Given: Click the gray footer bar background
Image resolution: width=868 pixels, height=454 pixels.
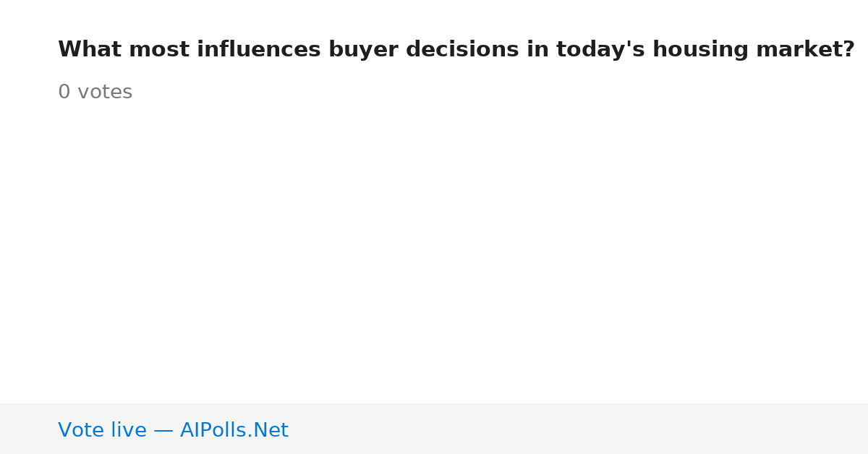Looking at the screenshot, I should (579, 429).
